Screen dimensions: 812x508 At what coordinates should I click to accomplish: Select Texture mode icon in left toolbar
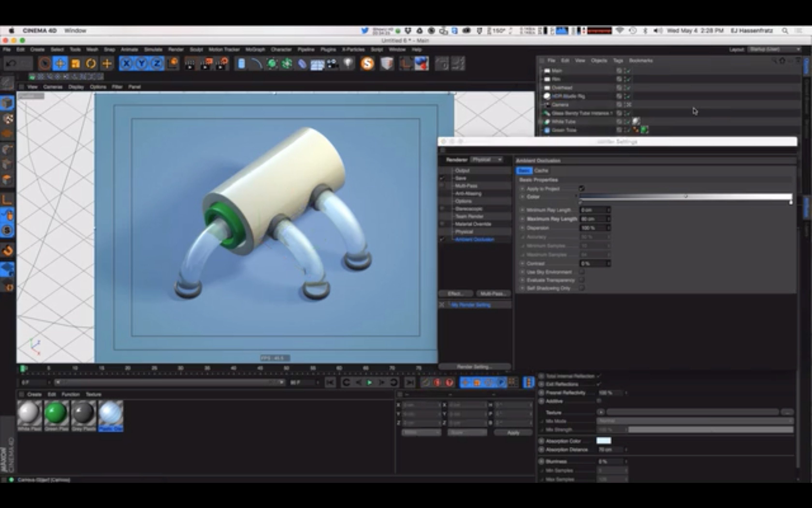pos(7,119)
